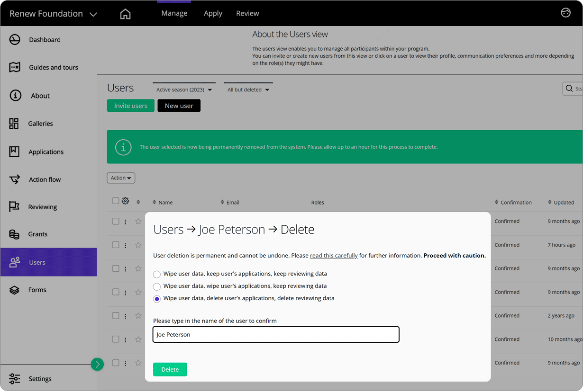
Task: Select Galleries in the sidebar
Action: (40, 123)
